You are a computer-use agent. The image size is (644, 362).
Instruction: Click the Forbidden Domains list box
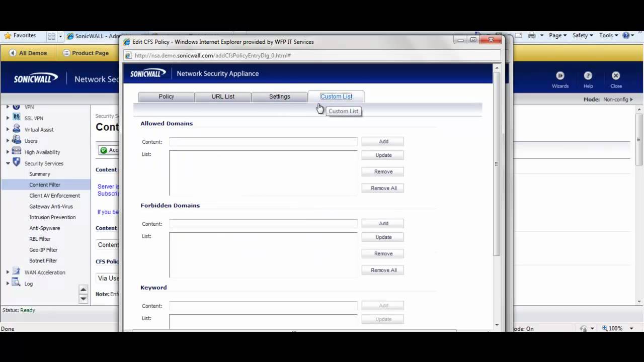263,255
